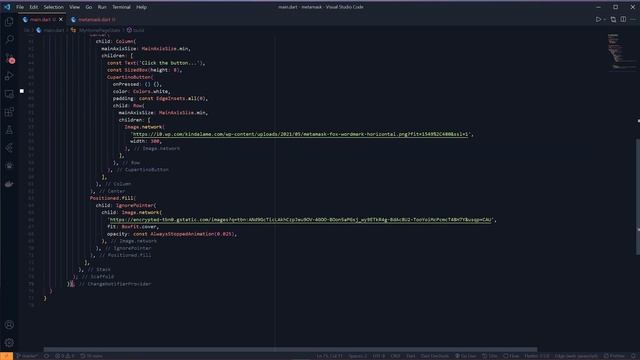The height and width of the screenshot is (360, 640).
Task: Open the Help menu
Action: [x=141, y=7]
